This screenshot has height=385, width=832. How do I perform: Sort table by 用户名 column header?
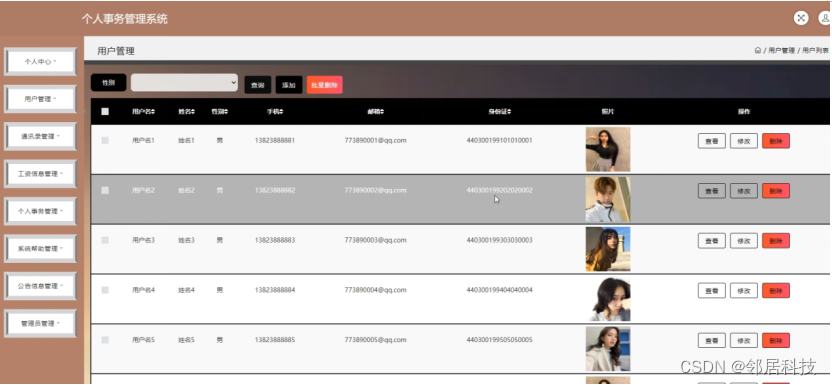[x=144, y=112]
